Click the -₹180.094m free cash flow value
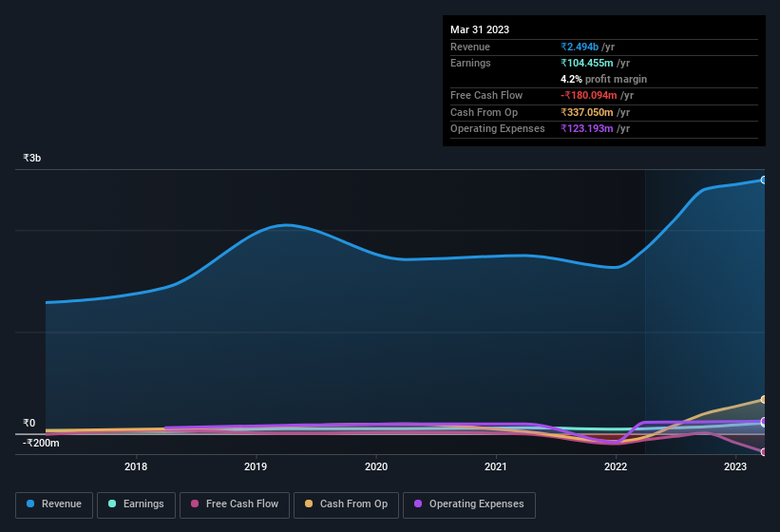This screenshot has height=532, width=780. coord(589,95)
